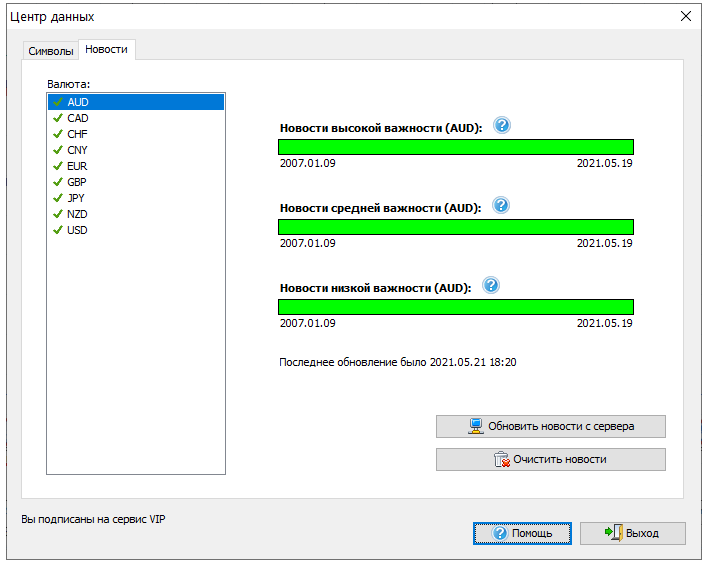Screen dimensions: 709x566
Task: Click the exit door icon on Выход button
Action: [613, 533]
